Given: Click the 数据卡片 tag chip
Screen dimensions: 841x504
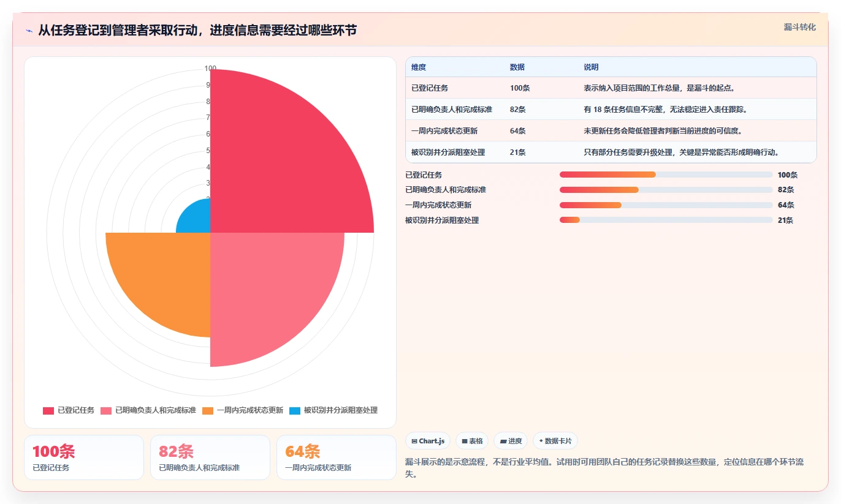Looking at the screenshot, I should (555, 441).
